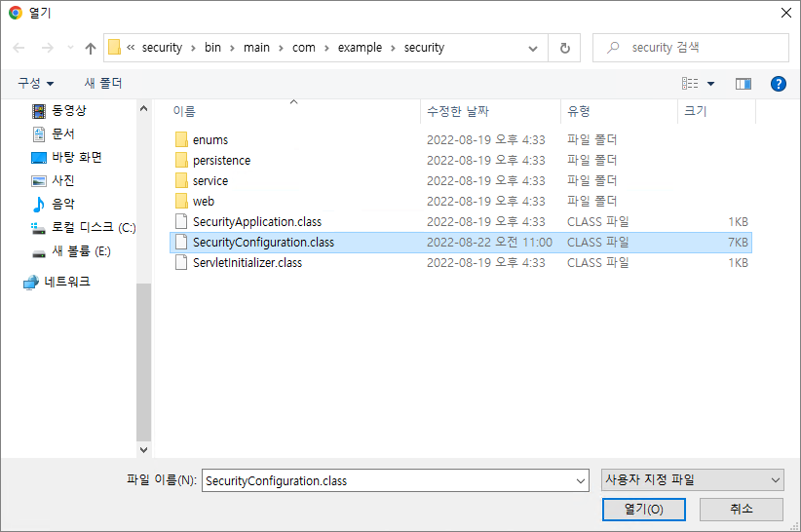This screenshot has width=801, height=532.
Task: Open the 'main' breadcrumb folder
Action: click(256, 48)
